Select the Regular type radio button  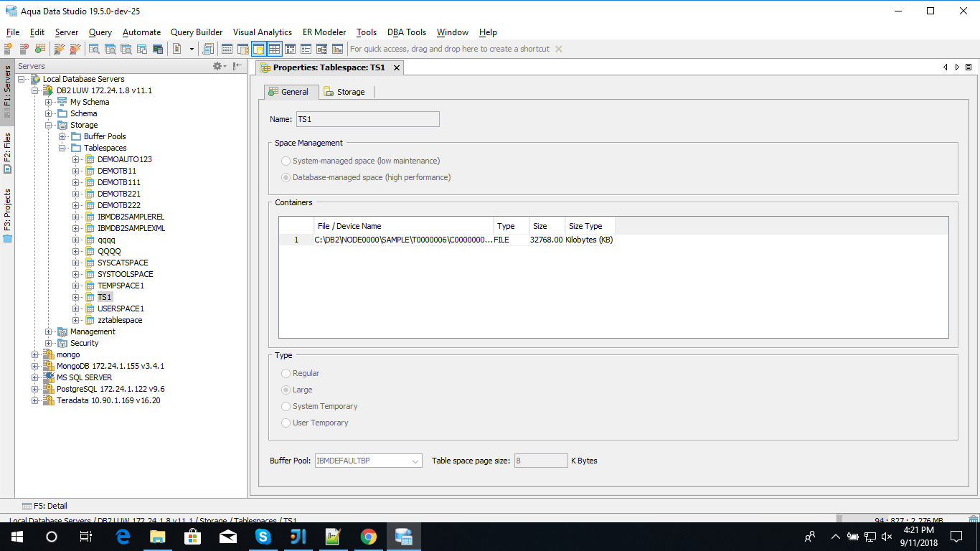(x=286, y=373)
